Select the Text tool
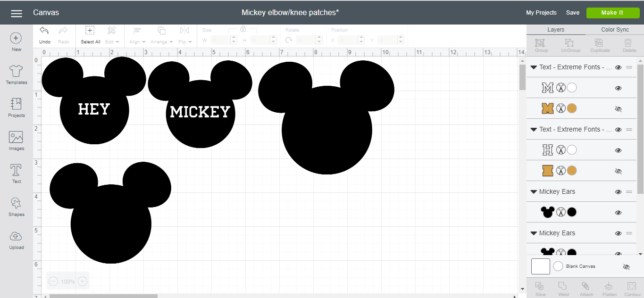 pyautogui.click(x=16, y=174)
